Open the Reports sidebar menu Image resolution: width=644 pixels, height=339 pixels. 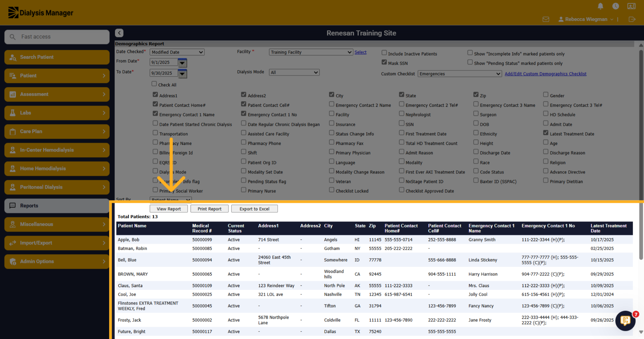57,206
